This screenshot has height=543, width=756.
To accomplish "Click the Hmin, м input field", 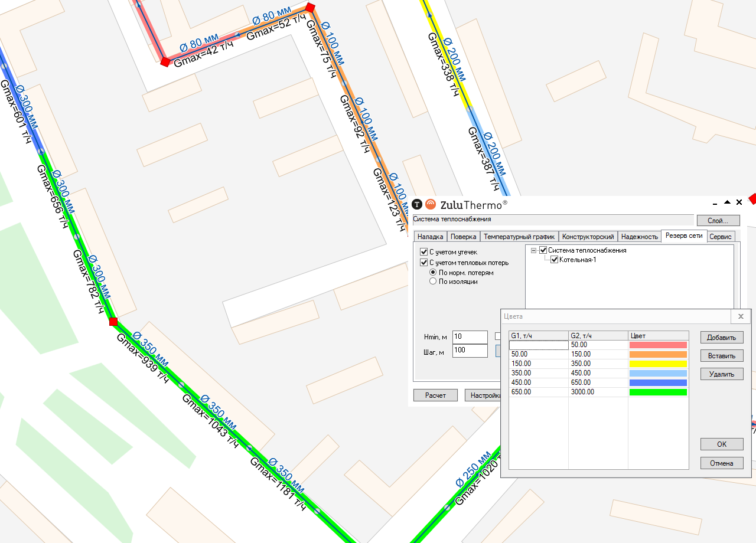I will (470, 337).
